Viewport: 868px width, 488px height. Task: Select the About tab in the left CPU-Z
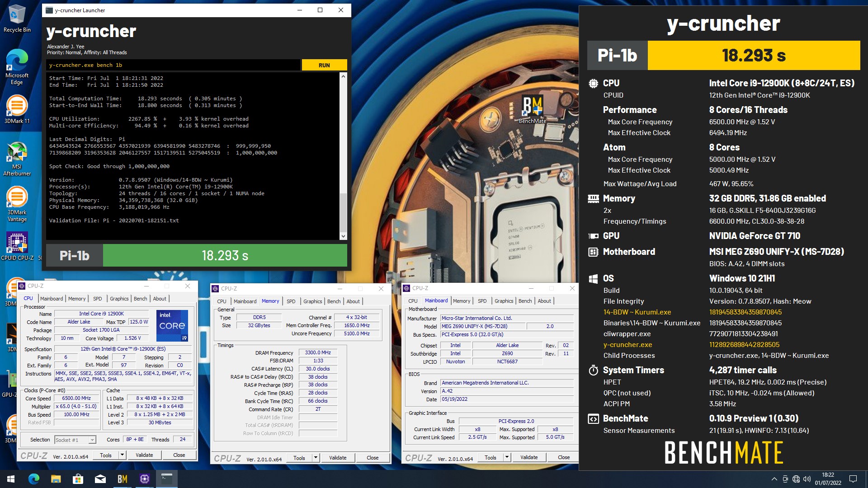click(x=160, y=299)
